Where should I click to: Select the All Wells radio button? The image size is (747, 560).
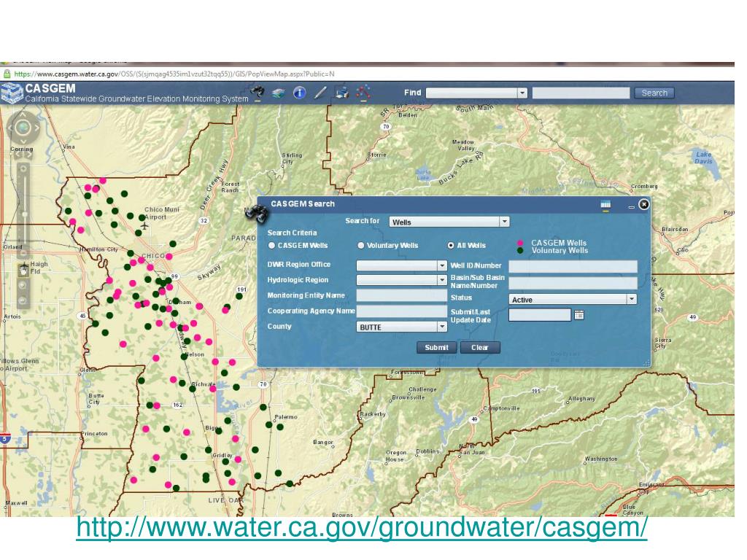click(x=451, y=245)
